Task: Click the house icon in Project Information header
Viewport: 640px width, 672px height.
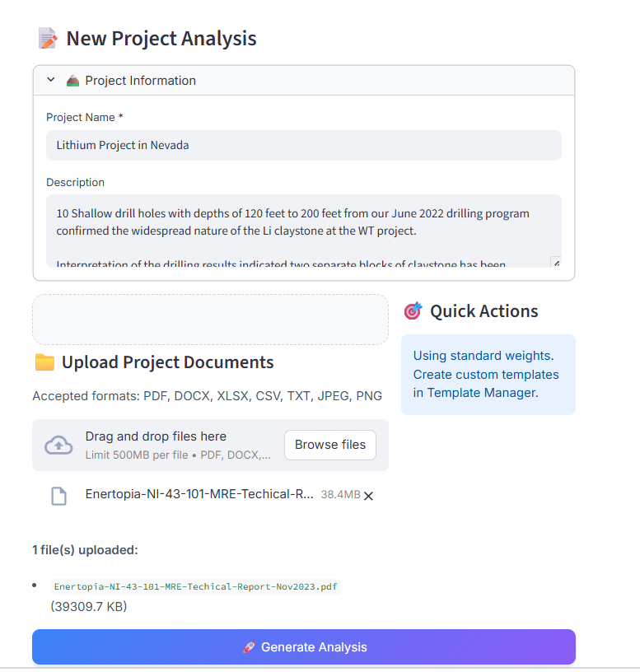Action: (x=72, y=80)
